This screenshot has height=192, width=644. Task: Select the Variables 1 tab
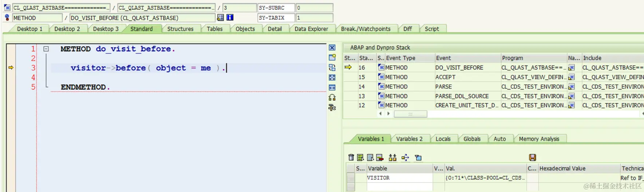[371, 139]
